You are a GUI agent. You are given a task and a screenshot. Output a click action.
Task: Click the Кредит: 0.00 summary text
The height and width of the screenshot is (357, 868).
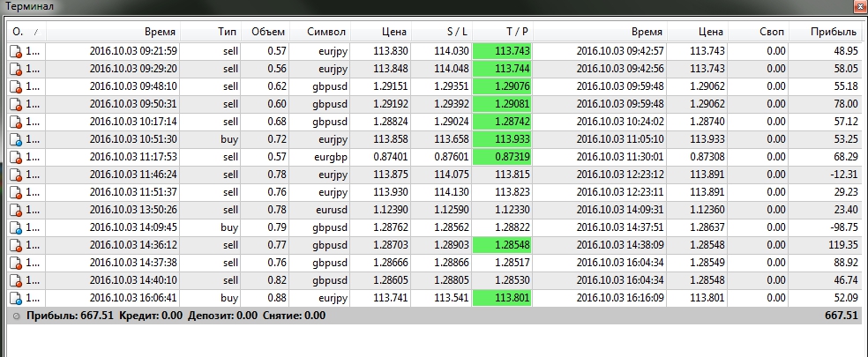coord(151,316)
